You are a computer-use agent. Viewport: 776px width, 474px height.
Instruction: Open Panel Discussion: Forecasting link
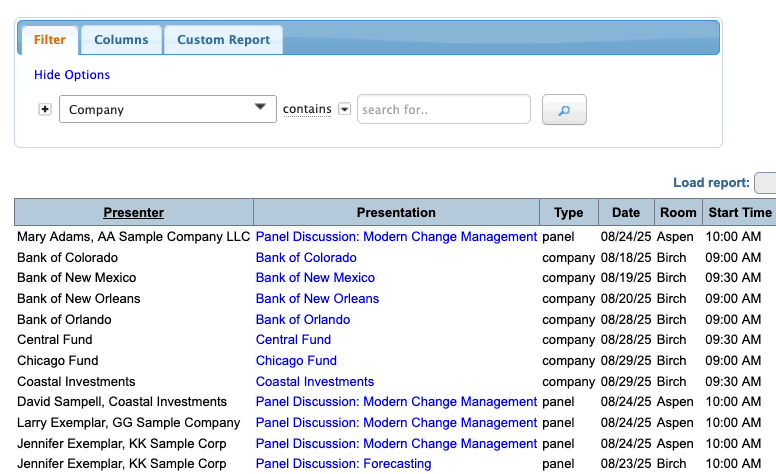[x=343, y=464]
